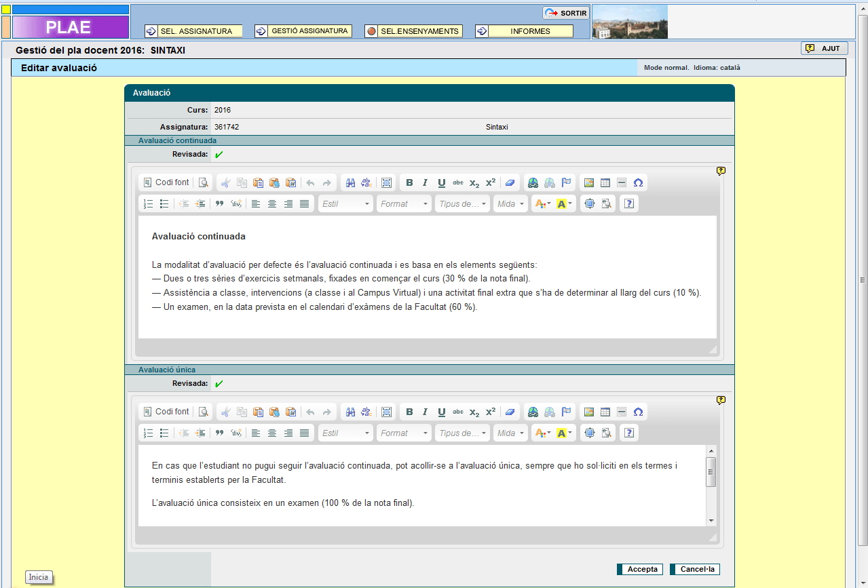868x588 pixels.
Task: Open Format dropdown in Avaluació continuada editor
Action: pyautogui.click(x=404, y=203)
